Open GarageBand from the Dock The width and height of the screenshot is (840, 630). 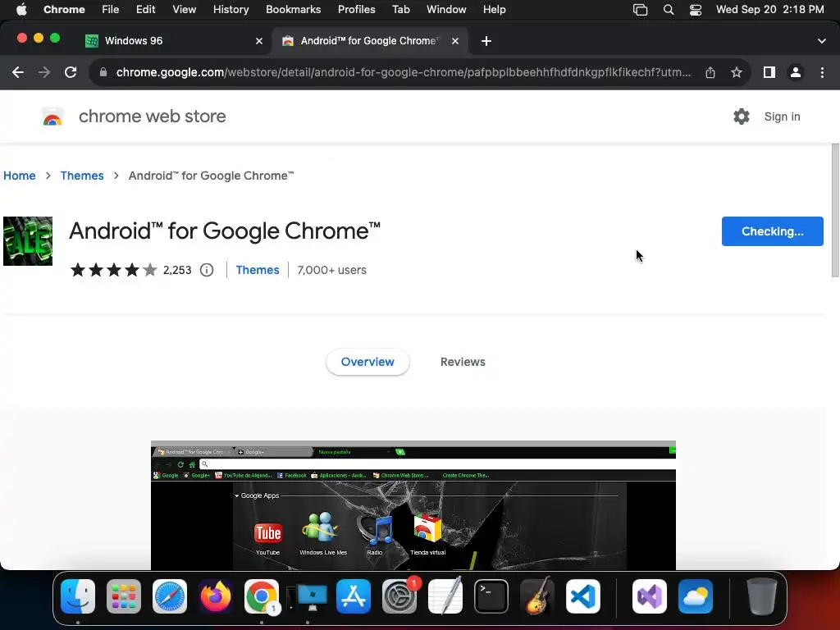537,596
